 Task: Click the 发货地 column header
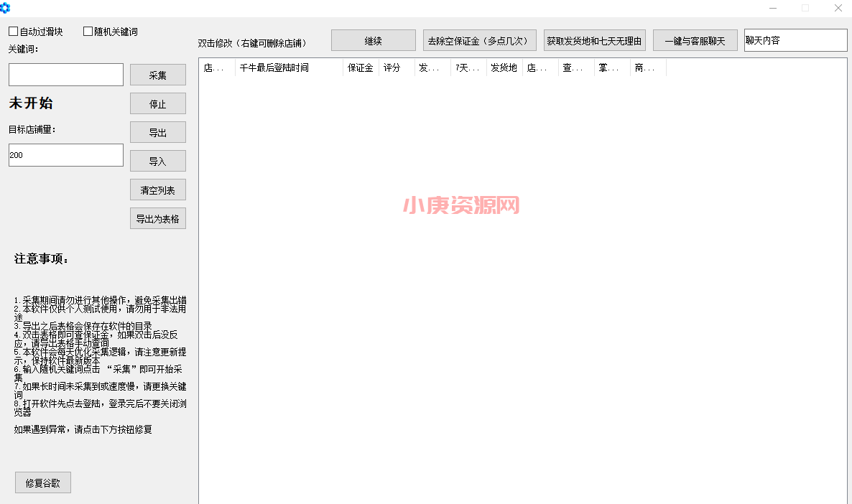(x=504, y=67)
